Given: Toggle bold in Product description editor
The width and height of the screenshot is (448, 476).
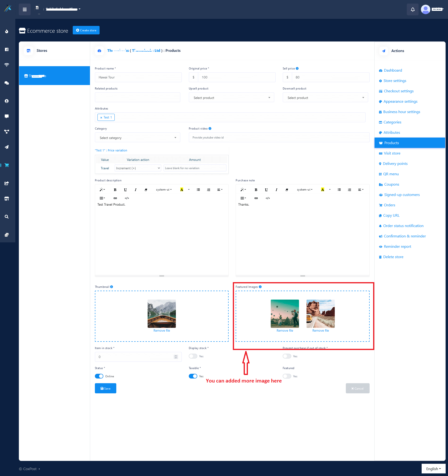Looking at the screenshot, I should 115,190.
